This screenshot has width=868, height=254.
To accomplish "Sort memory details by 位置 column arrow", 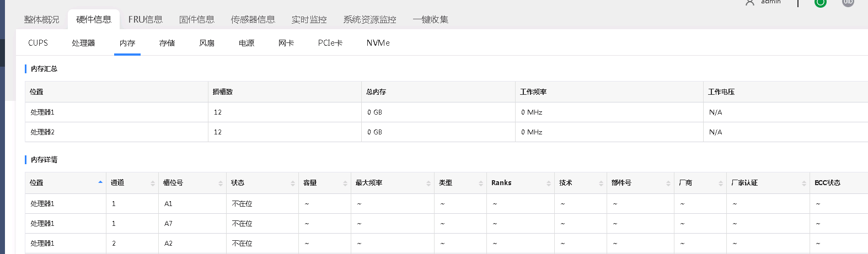I will pyautogui.click(x=100, y=182).
